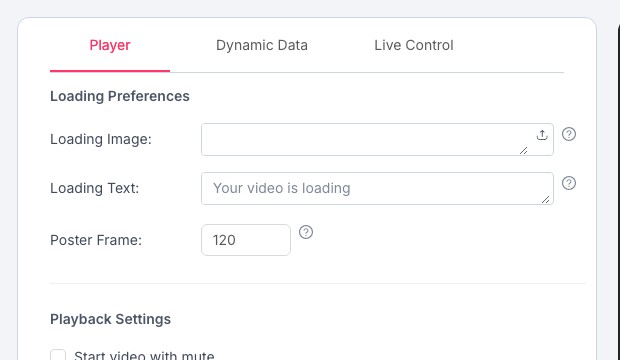Click the Loading Text: label
Viewport: 620px width, 360px height.
click(95, 188)
